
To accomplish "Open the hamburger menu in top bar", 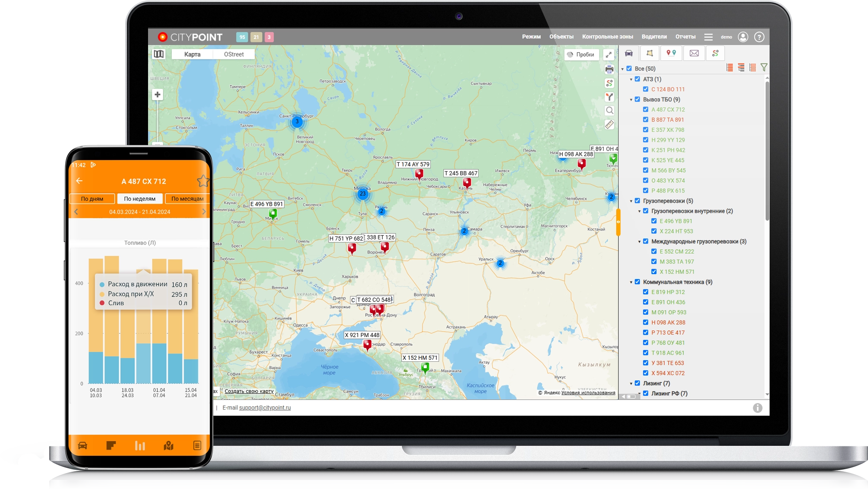I will click(708, 37).
